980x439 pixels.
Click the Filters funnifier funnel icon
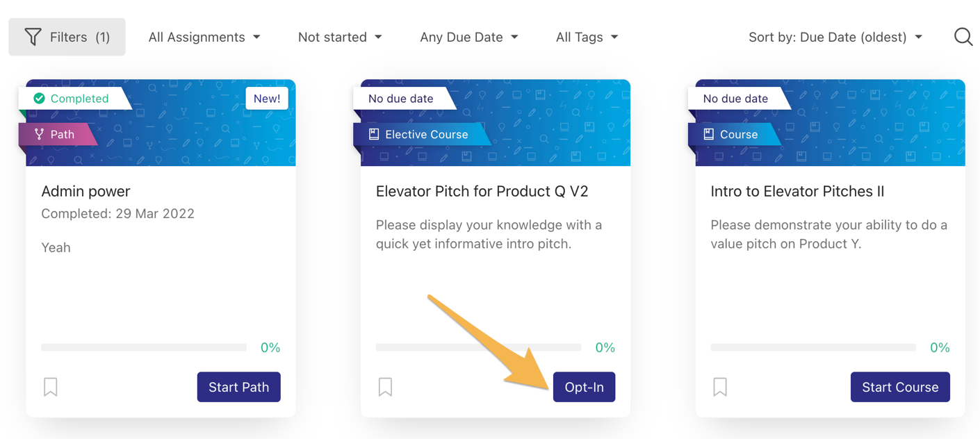[32, 36]
